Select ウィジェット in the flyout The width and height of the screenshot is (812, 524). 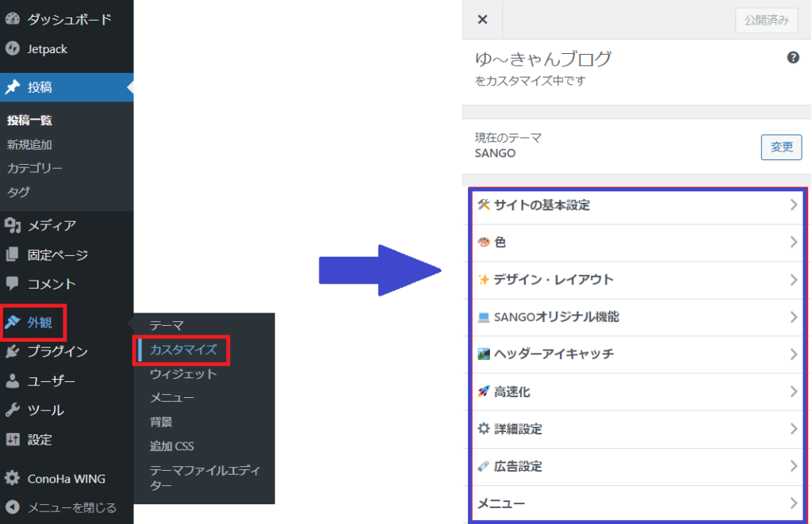tap(183, 374)
